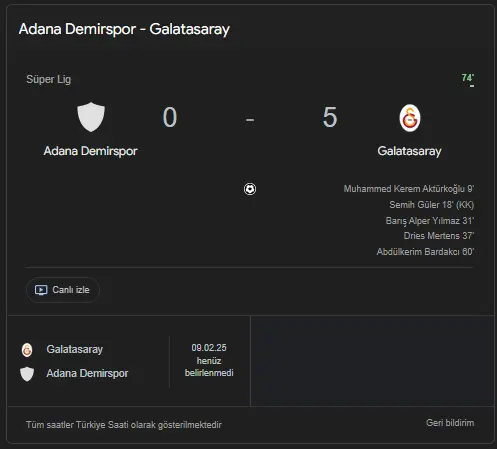
Task: Click Barış Alper Yılmaz 31' goal entry
Action: (430, 221)
